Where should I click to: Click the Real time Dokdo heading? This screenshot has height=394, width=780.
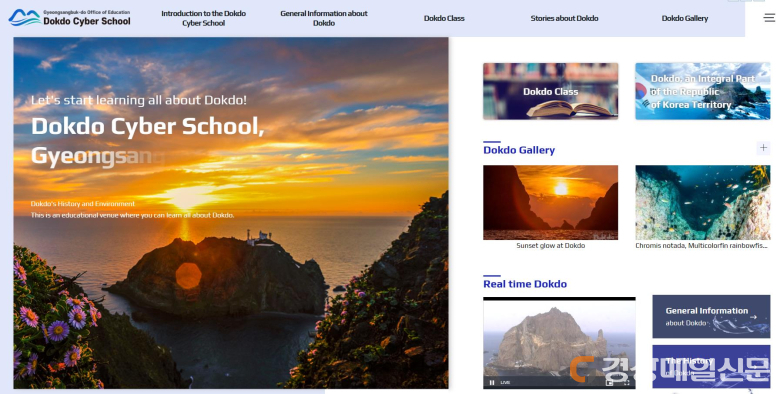click(525, 284)
